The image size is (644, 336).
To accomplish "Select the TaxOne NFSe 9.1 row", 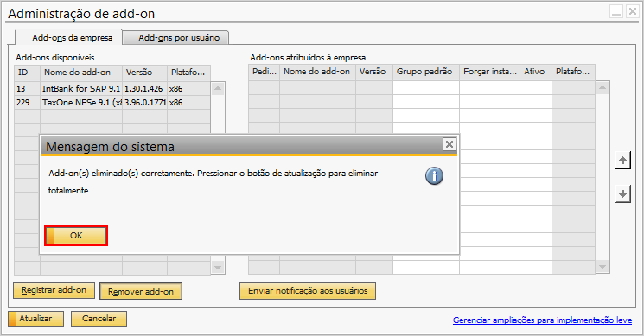I will click(112, 103).
